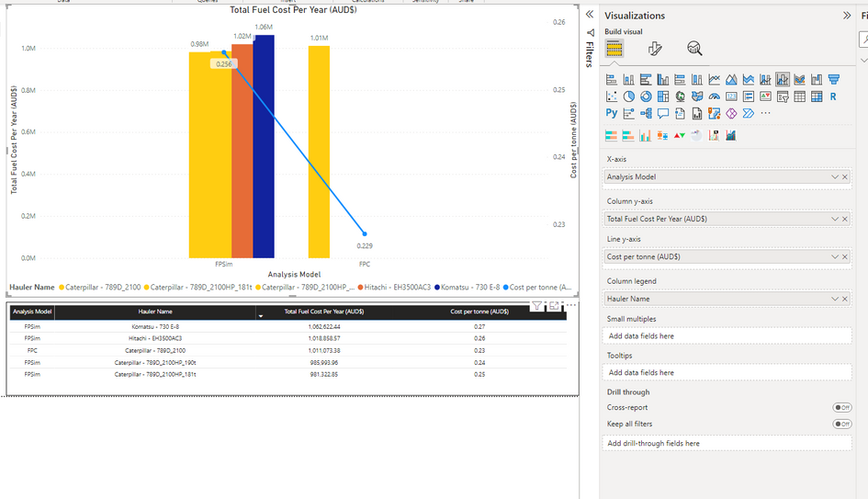The height and width of the screenshot is (499, 868).
Task: Click Small multiples Add data fields well
Action: point(727,336)
